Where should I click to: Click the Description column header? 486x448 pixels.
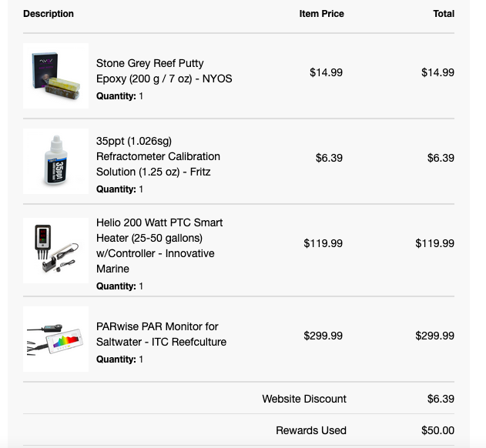point(49,14)
